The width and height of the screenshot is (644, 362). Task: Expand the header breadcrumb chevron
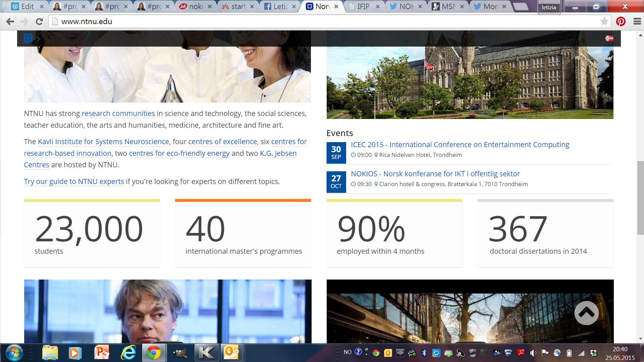click(x=38, y=39)
